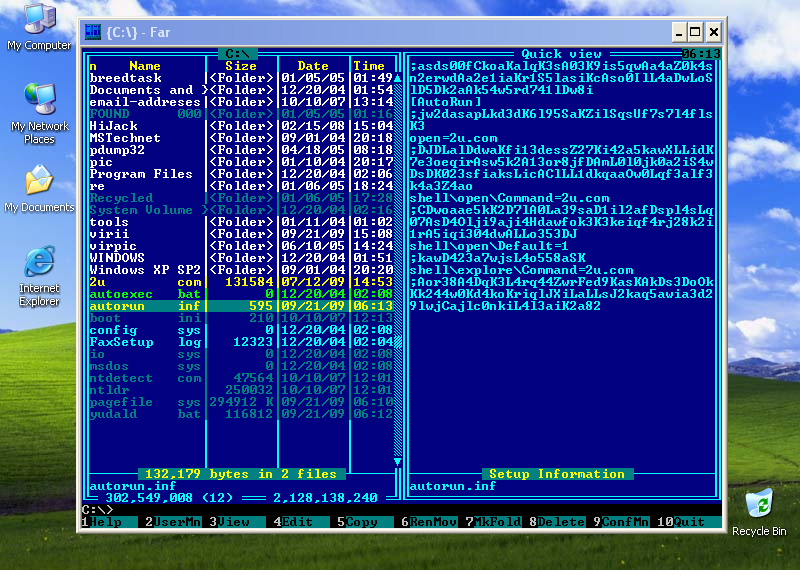The width and height of the screenshot is (800, 570).
Task: Click the 4 Edit function key
Action: (x=301, y=522)
